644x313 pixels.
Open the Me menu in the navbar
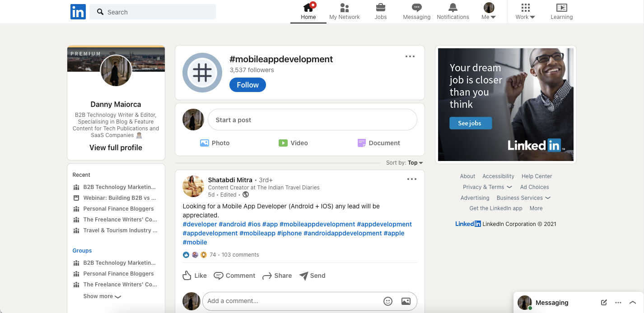coord(488,11)
